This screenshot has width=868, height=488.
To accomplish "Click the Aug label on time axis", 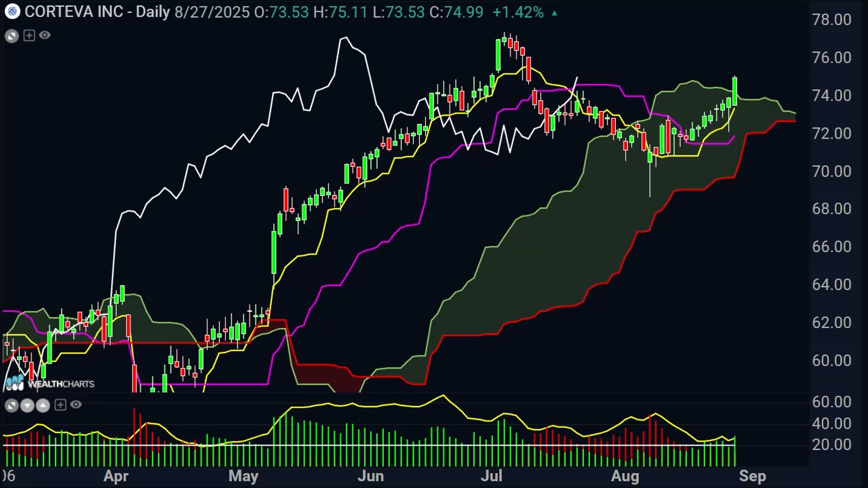I will [625, 476].
